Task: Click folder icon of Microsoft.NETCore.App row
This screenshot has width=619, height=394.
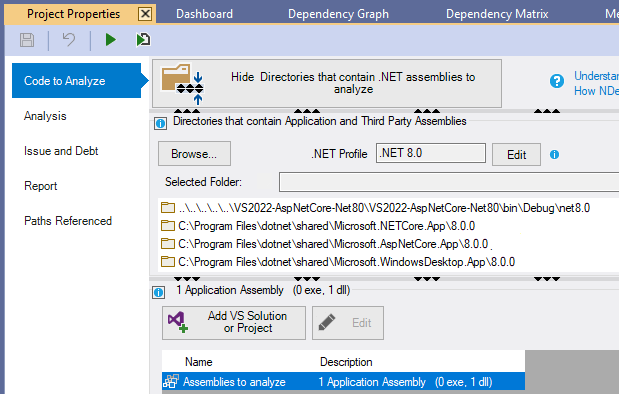Action: coord(168,225)
